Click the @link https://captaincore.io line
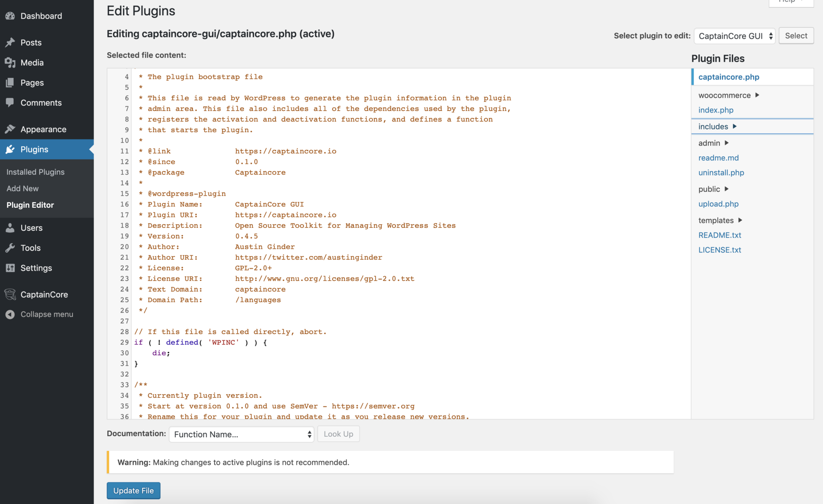 tap(237, 152)
